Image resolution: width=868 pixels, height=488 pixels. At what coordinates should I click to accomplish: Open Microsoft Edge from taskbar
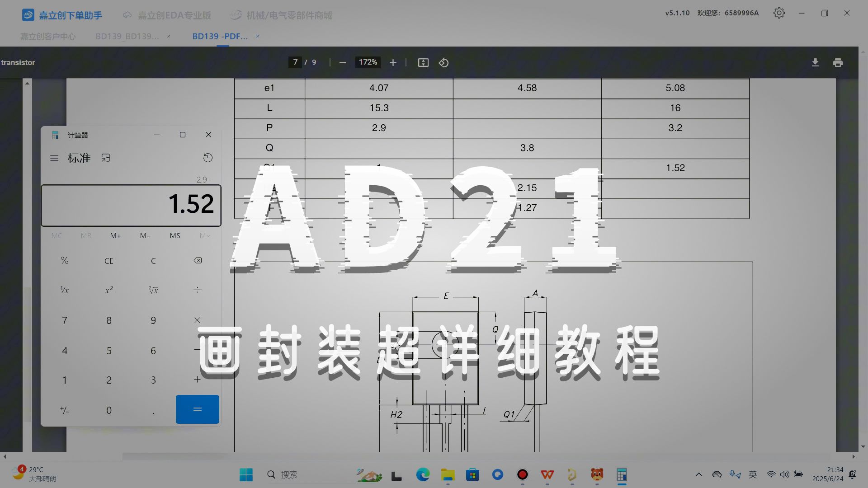(x=423, y=475)
